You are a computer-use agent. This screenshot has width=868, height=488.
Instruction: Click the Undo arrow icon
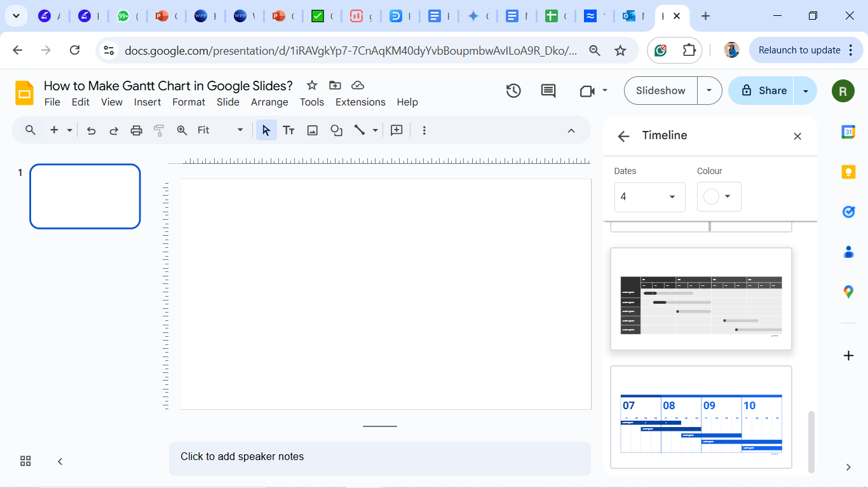point(91,130)
